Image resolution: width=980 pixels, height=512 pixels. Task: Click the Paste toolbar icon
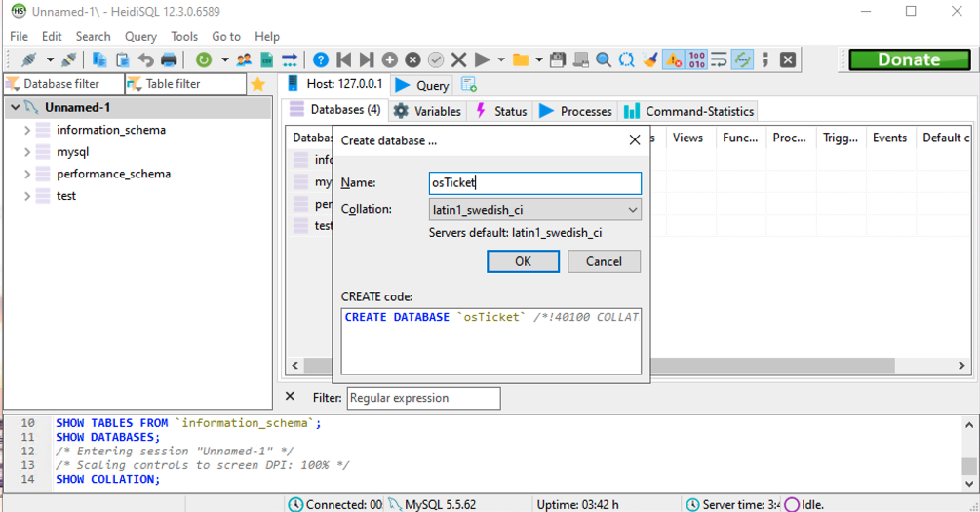click(123, 60)
